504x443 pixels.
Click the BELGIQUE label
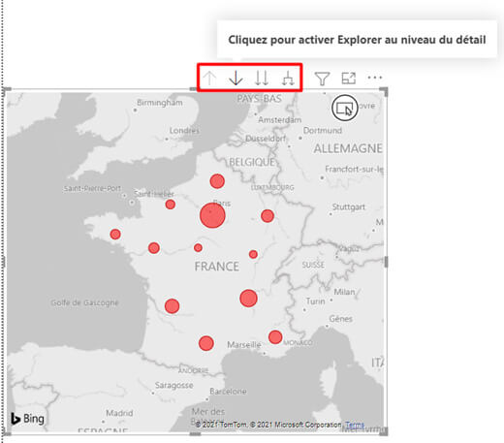coord(252,162)
